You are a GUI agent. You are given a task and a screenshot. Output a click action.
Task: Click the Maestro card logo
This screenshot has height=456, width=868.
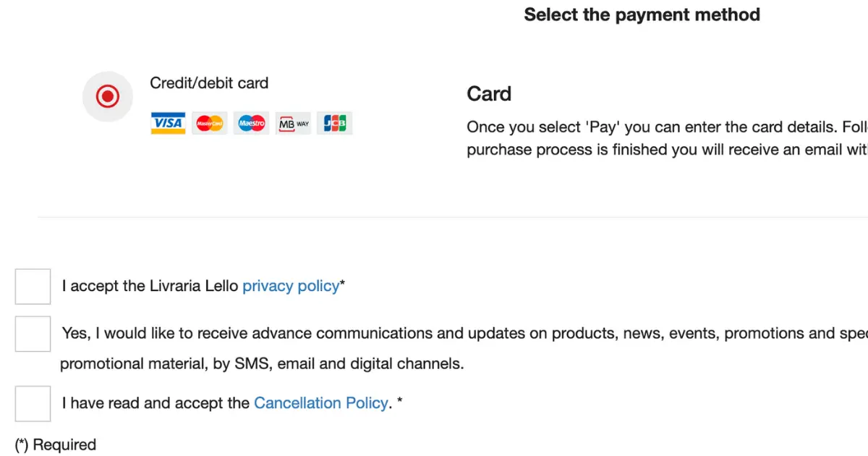tap(252, 123)
